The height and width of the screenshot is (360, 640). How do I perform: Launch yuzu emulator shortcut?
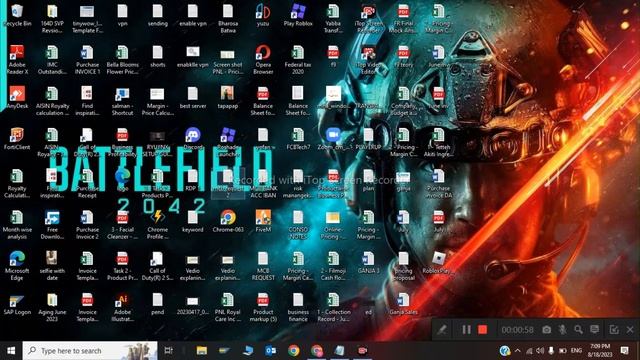[263, 16]
